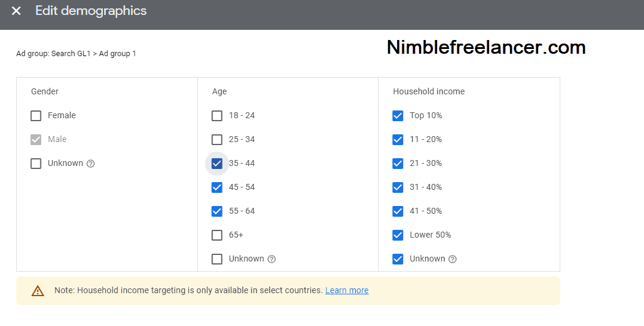
Task: Disable the 55 - 64 age checkbox
Action: click(x=217, y=211)
